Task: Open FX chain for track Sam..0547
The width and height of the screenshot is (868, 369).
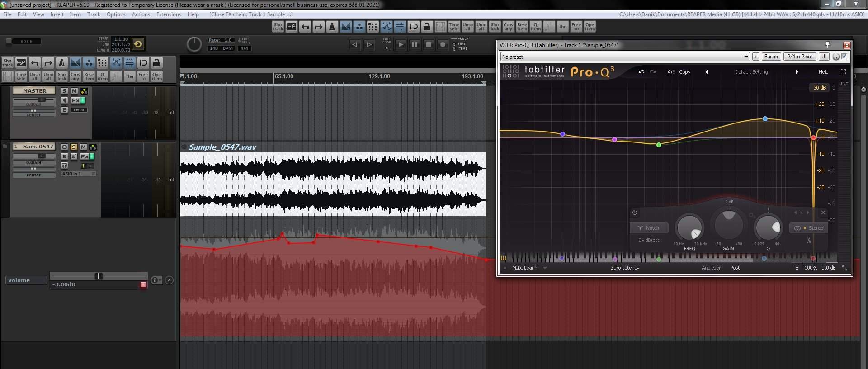Action: click(84, 156)
